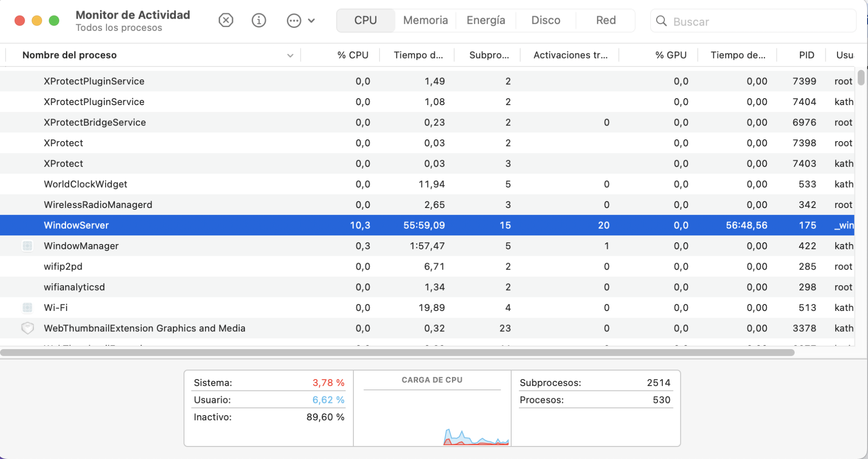Screen dimensions: 868x459
Task: Select the WindowManager process name
Action: pos(81,246)
